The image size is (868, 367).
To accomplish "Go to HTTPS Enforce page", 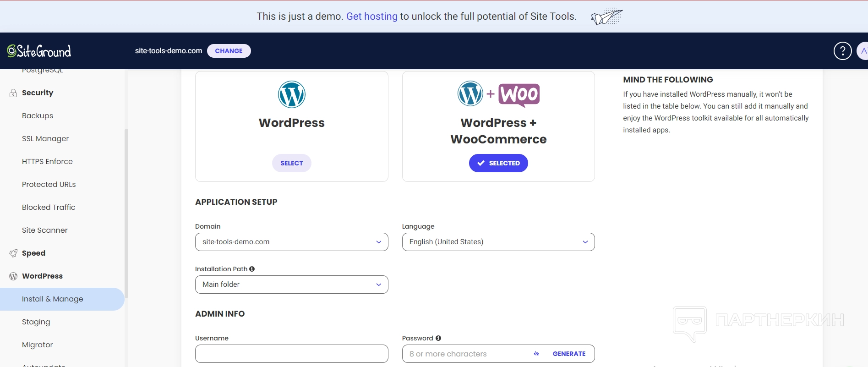I will [47, 162].
